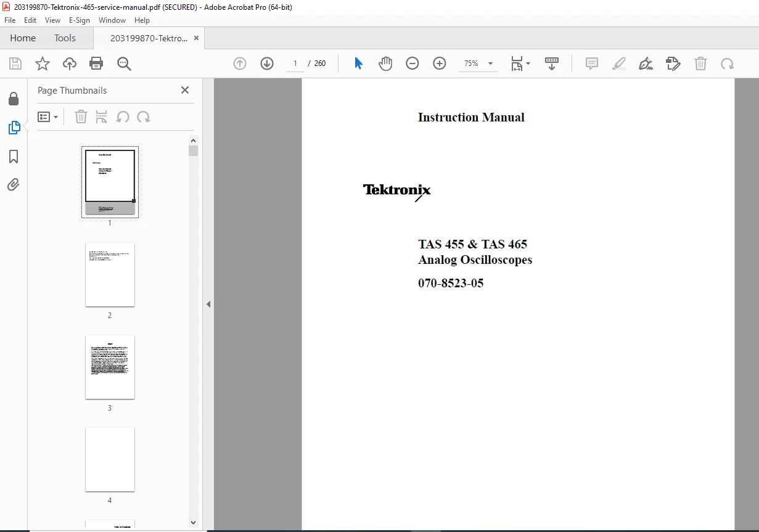Click the scrolling mode keyboard icon
The width and height of the screenshot is (759, 532).
[552, 63]
